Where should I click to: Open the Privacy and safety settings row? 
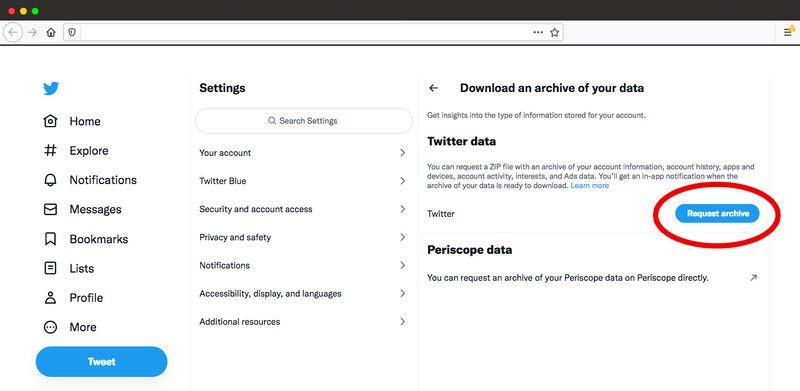(x=304, y=237)
